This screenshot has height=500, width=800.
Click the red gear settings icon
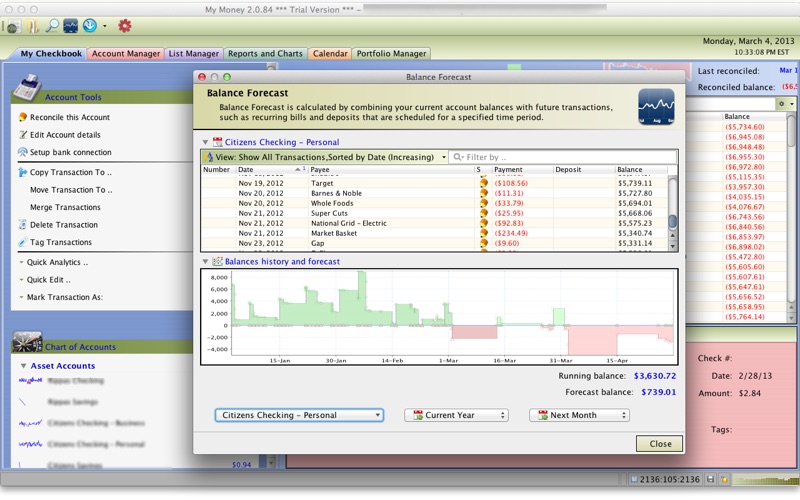click(x=125, y=25)
